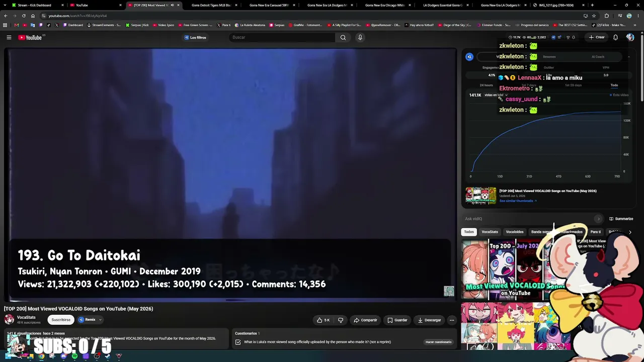Open the Chrome three-dot menu

point(638,16)
